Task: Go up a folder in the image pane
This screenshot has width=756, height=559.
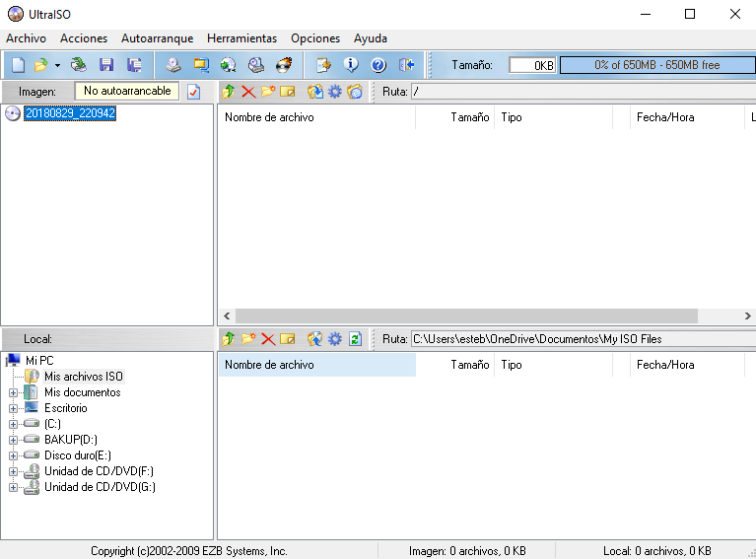Action: point(229,91)
